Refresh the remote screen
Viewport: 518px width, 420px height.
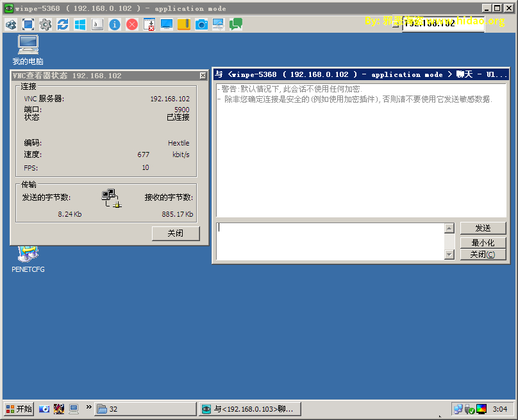[x=63, y=24]
